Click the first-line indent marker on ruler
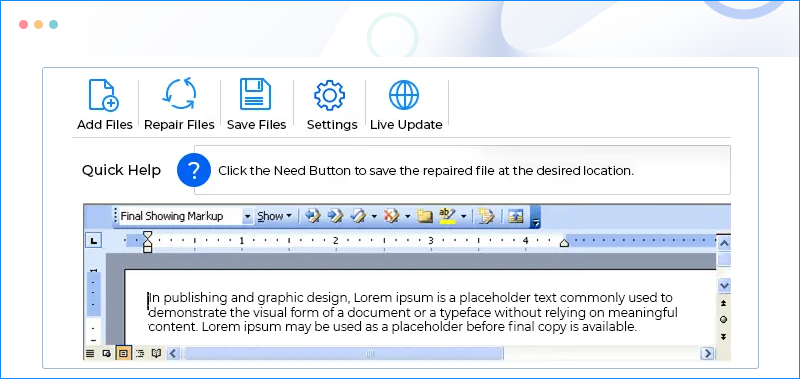800x379 pixels. [x=147, y=235]
